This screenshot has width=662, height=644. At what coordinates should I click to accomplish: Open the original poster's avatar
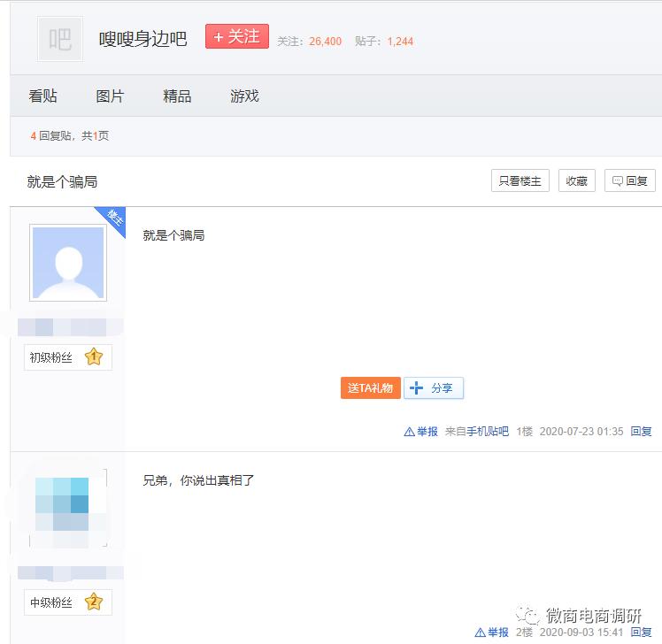point(68,263)
